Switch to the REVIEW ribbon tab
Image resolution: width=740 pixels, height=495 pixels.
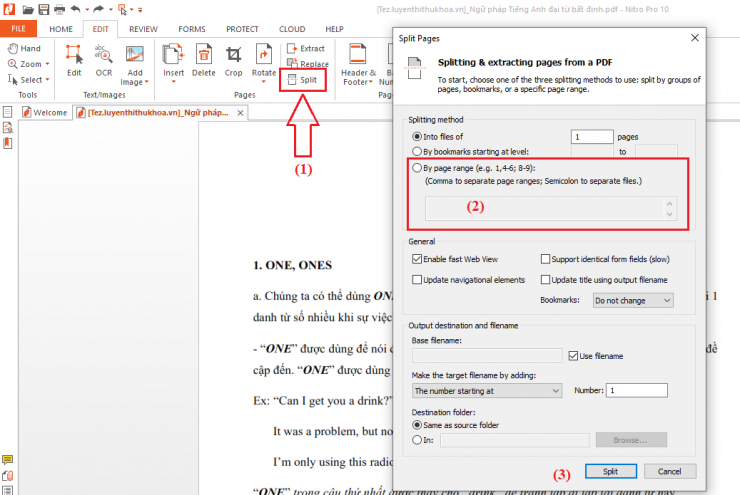click(x=143, y=29)
